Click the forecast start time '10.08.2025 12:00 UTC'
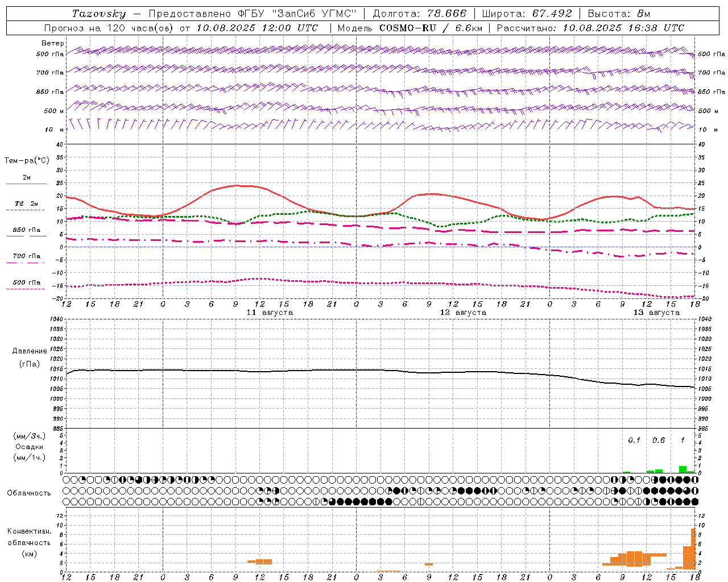Image resolution: width=728 pixels, height=582 pixels. [258, 28]
